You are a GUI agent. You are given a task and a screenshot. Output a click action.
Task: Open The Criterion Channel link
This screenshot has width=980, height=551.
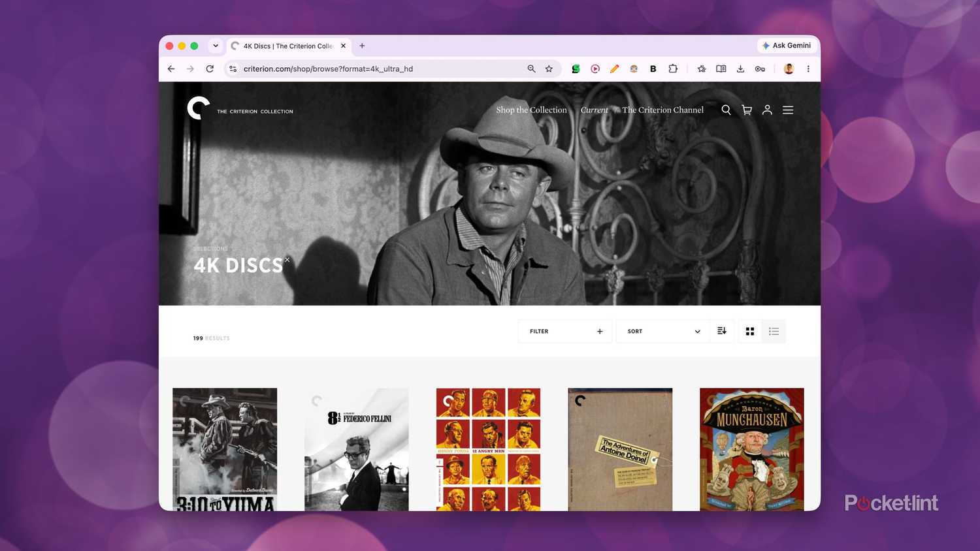click(x=662, y=110)
